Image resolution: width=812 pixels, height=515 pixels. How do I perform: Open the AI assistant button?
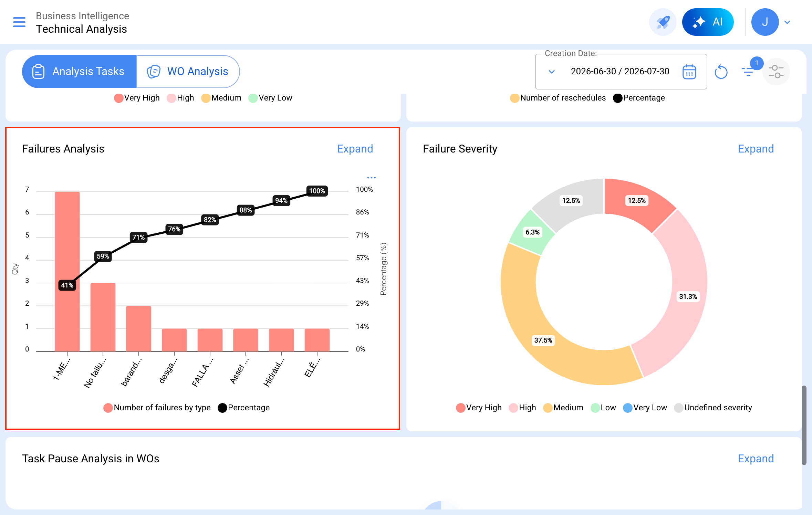click(708, 22)
